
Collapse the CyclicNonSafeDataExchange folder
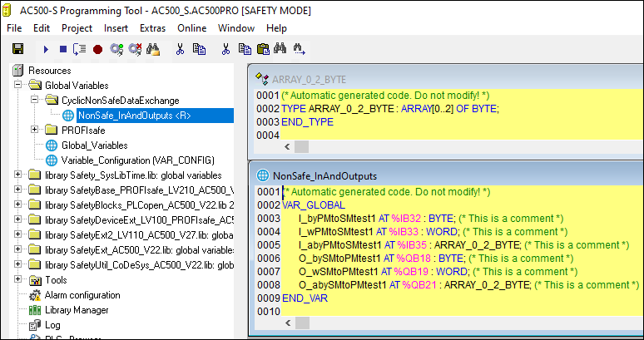pyautogui.click(x=34, y=100)
